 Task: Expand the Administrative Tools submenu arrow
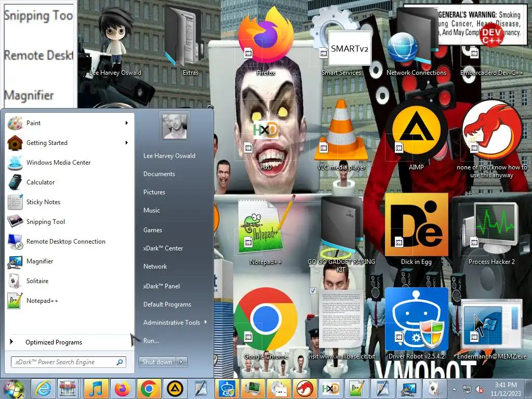pyautogui.click(x=206, y=322)
